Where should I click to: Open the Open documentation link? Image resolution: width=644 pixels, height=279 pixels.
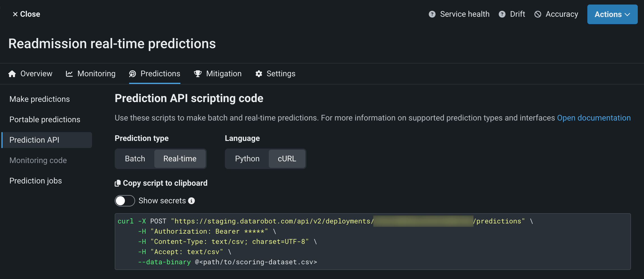(x=594, y=118)
